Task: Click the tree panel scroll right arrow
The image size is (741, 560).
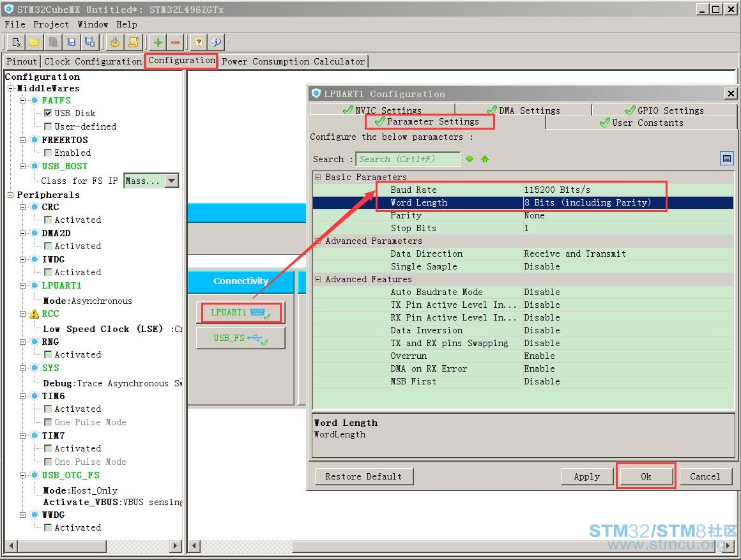Action: 175,546
